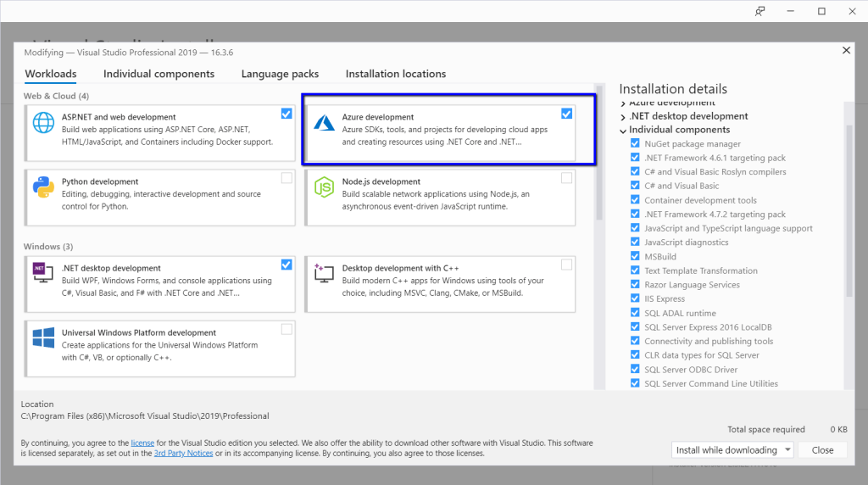
Task: Click the Universal Windows Platform logo icon
Action: pyautogui.click(x=43, y=337)
